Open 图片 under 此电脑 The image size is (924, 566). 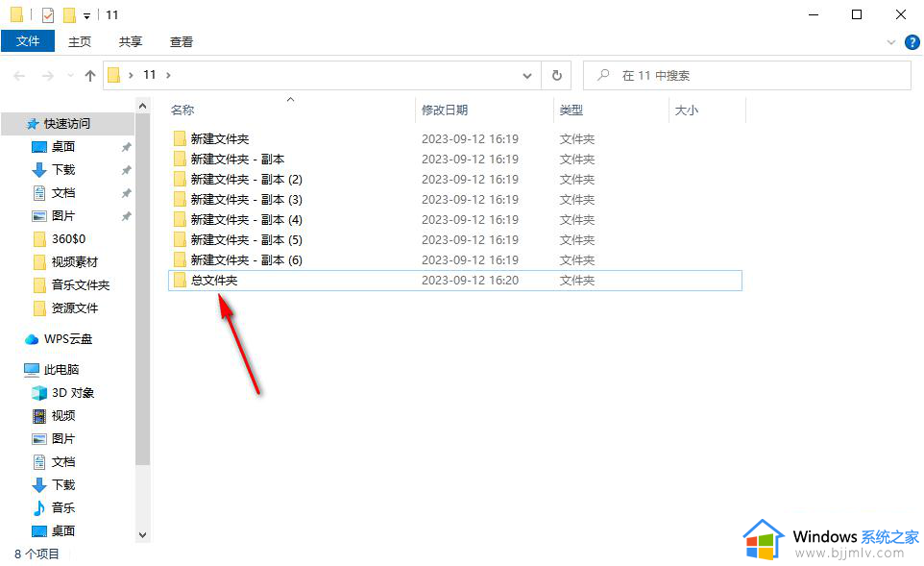point(63,438)
